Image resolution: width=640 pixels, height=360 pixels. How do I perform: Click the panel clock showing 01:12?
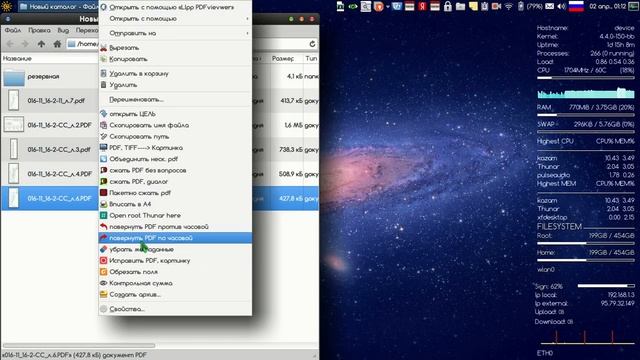pos(607,7)
